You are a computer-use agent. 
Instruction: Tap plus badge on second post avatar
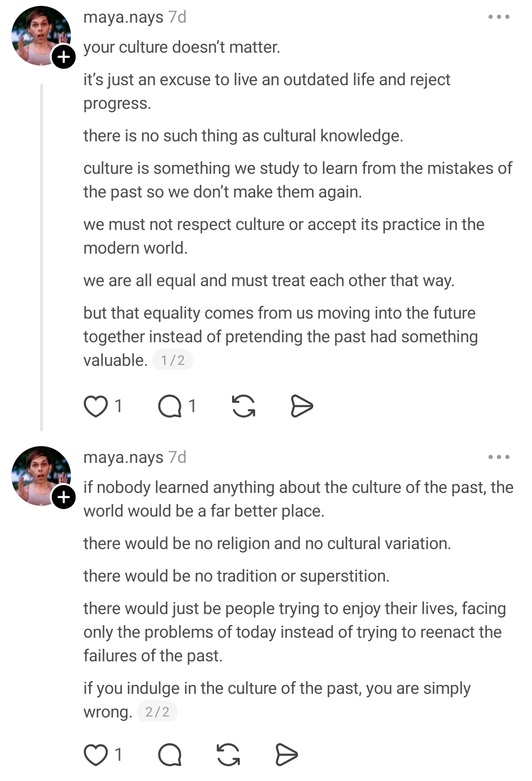pyautogui.click(x=64, y=497)
